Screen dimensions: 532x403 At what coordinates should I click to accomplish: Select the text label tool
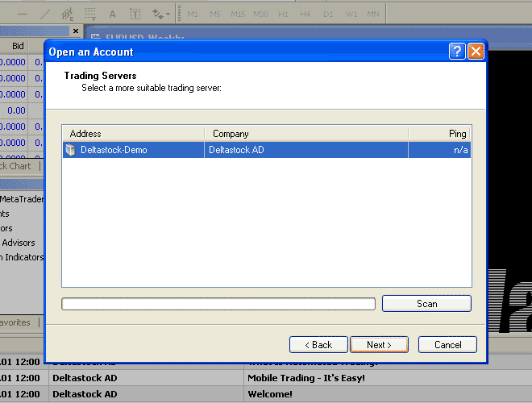(135, 15)
